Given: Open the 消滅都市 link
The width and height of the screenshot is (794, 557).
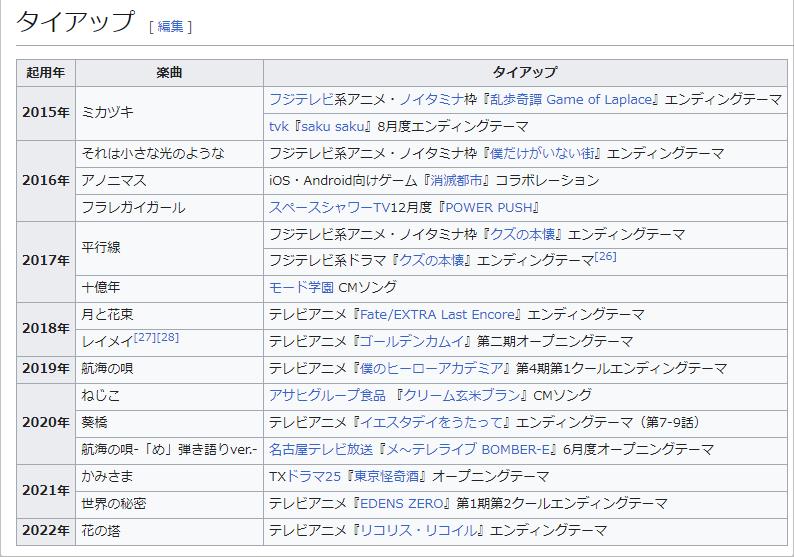Looking at the screenshot, I should 456,180.
